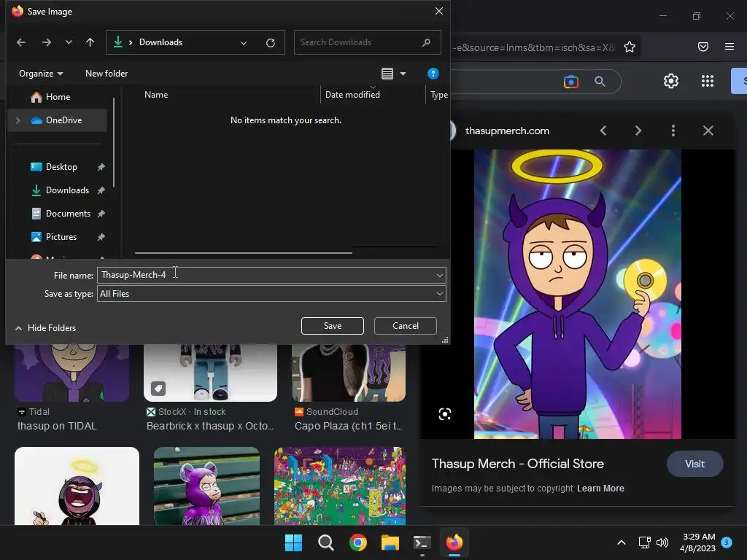
Task: Launch Chrome from the taskbar
Action: pos(357,542)
